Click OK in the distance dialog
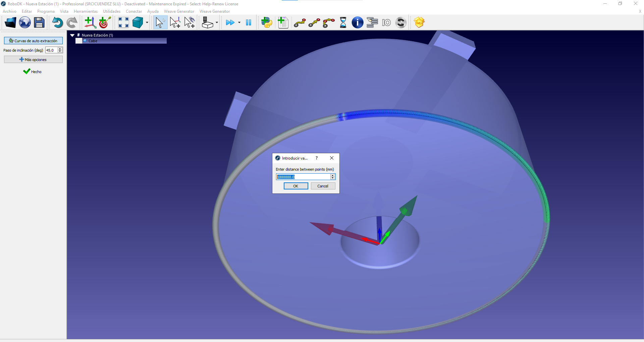The width and height of the screenshot is (644, 342). point(296,186)
